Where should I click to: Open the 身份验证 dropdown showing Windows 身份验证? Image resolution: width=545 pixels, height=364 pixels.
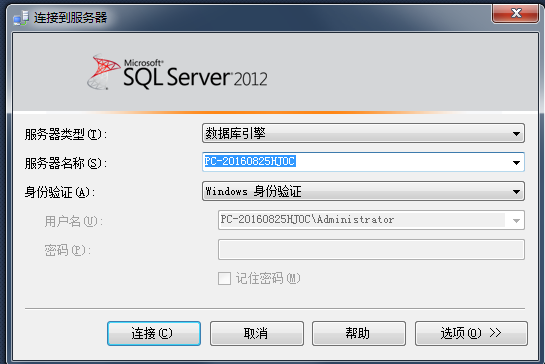pyautogui.click(x=363, y=191)
